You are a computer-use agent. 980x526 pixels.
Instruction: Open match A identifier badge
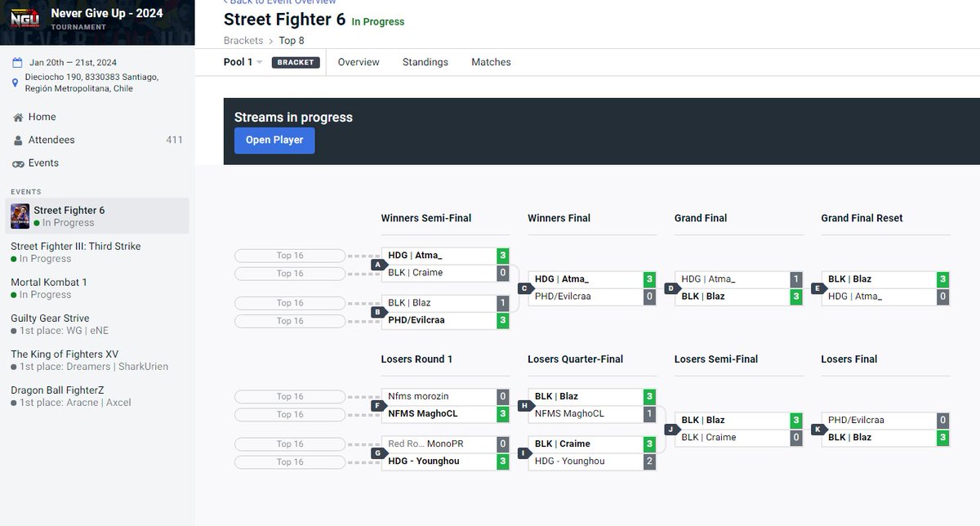pyautogui.click(x=378, y=265)
